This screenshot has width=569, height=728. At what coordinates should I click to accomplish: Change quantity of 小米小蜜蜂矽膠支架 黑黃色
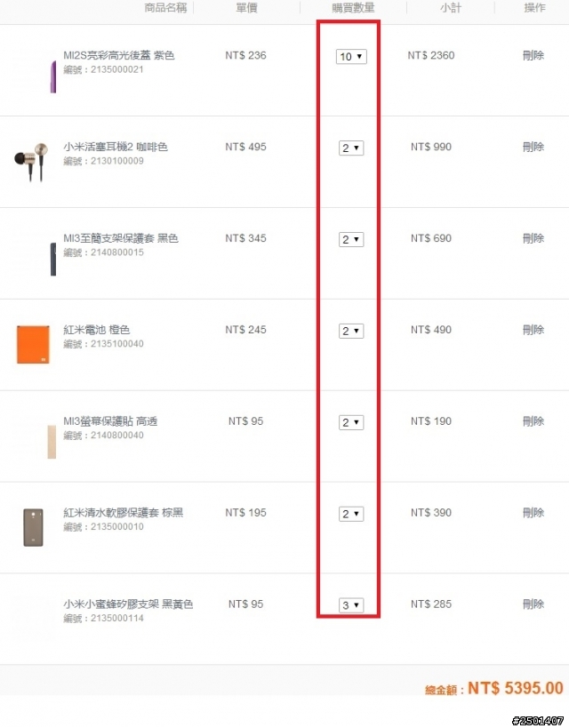click(x=351, y=605)
